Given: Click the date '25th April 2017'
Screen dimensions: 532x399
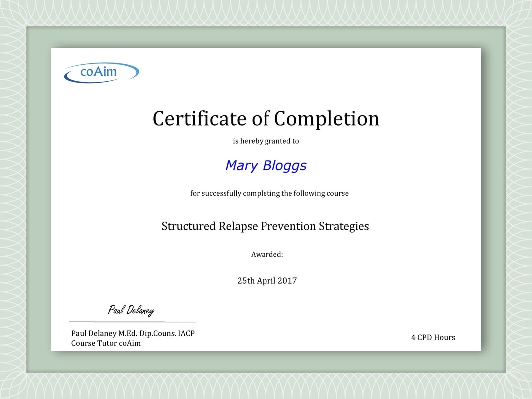Looking at the screenshot, I should tap(267, 281).
